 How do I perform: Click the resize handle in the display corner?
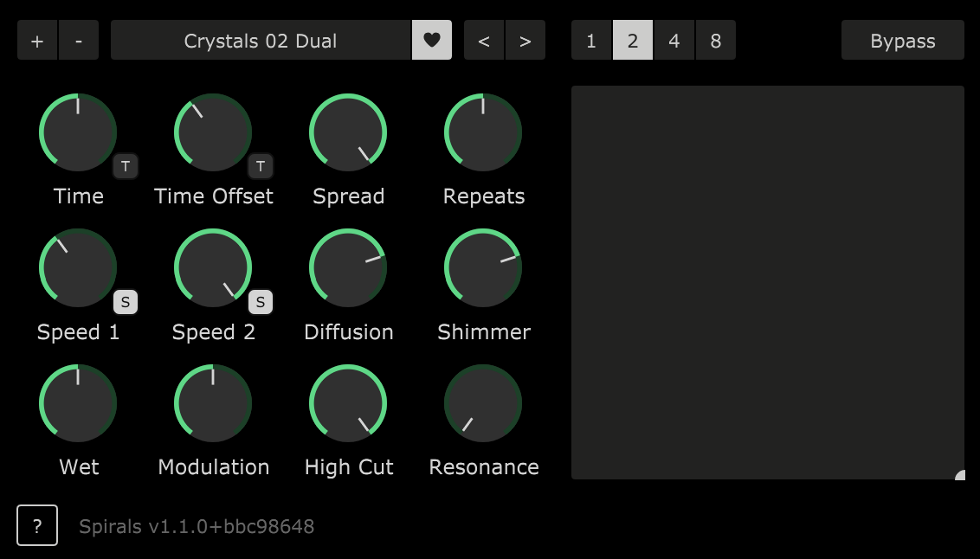pos(959,475)
